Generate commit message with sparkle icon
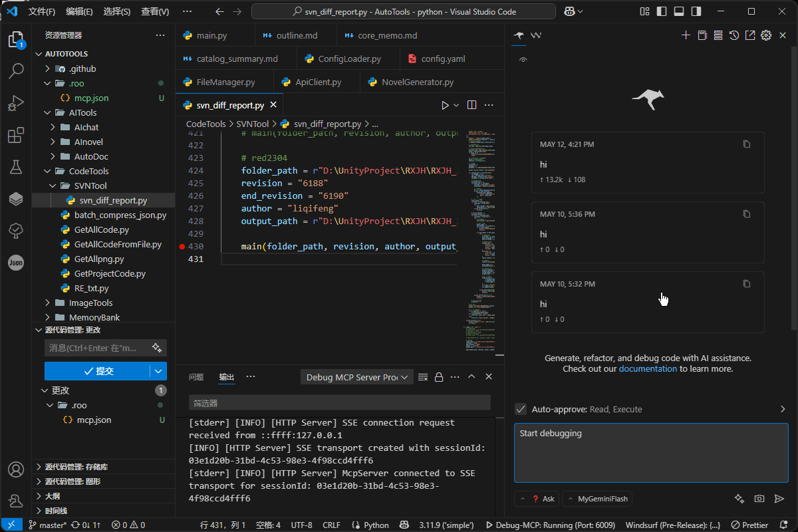The height and width of the screenshot is (532, 798). click(x=157, y=348)
